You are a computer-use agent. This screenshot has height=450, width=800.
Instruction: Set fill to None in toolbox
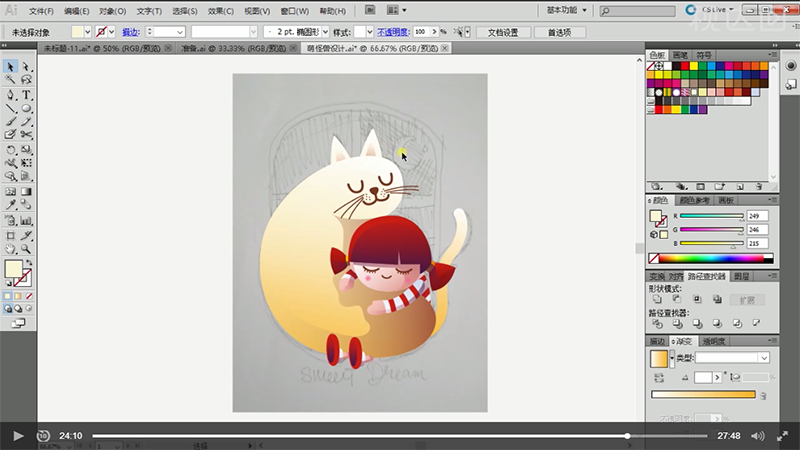coord(29,296)
